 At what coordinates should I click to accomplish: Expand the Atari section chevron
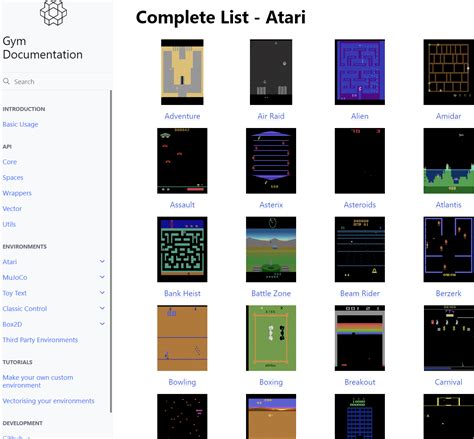[102, 261]
